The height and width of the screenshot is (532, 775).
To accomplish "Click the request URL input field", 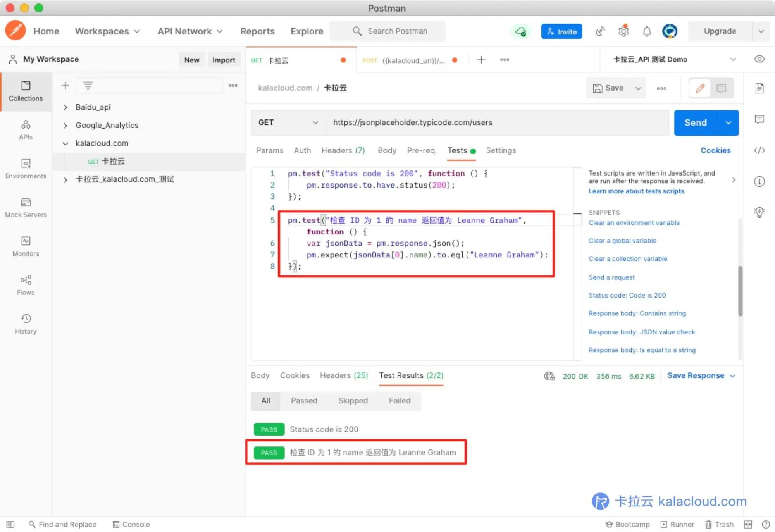I will click(x=498, y=122).
